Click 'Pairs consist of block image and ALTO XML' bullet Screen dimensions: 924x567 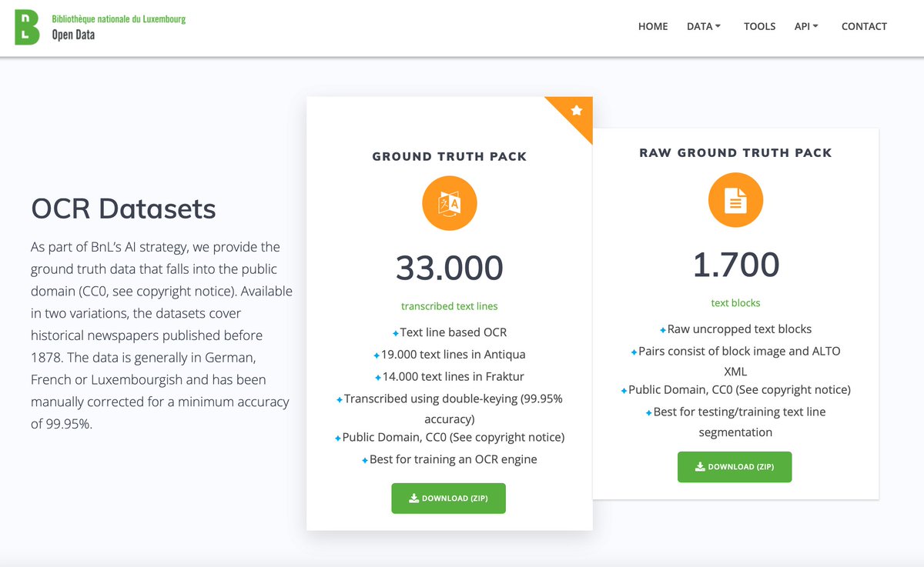(735, 361)
